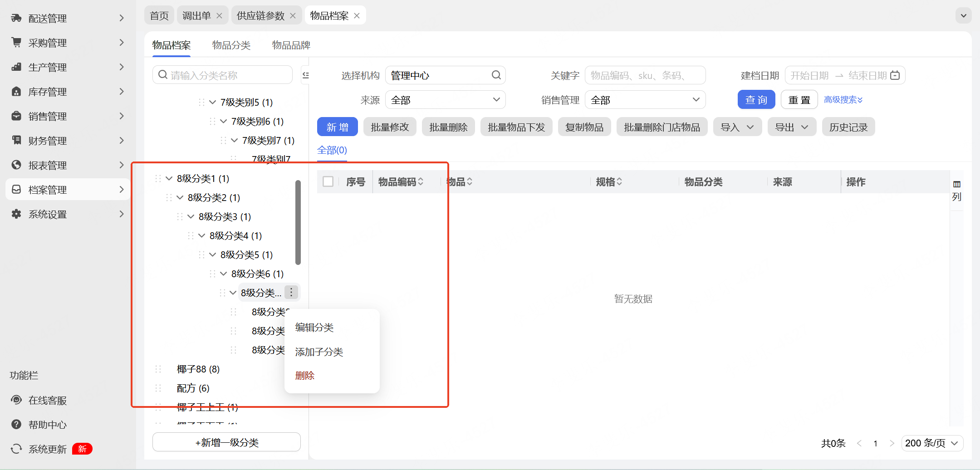Click the 新增 button
Image resolution: width=980 pixels, height=470 pixels.
pyautogui.click(x=338, y=127)
